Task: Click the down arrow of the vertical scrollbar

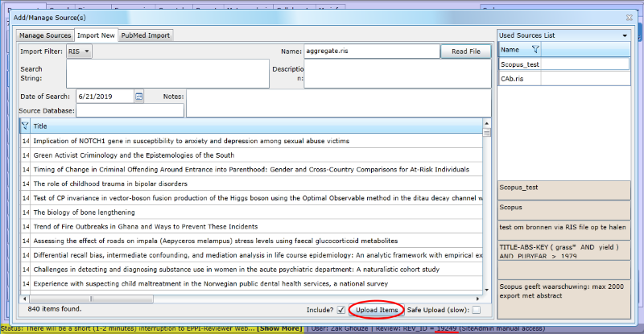Action: click(487, 290)
